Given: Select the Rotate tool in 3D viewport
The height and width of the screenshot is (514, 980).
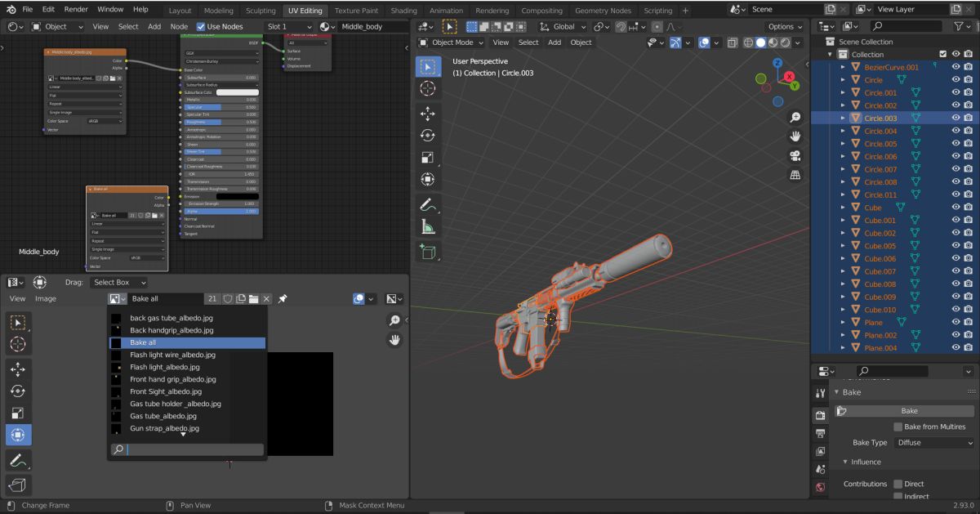Looking at the screenshot, I should click(427, 135).
